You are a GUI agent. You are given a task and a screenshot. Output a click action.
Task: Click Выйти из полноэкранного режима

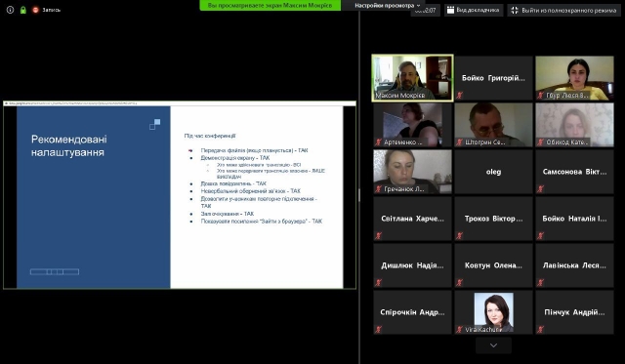coord(564,11)
